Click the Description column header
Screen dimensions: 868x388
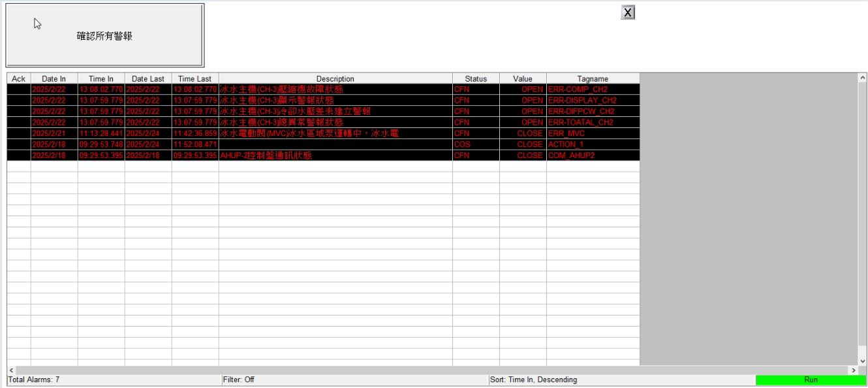click(x=335, y=79)
